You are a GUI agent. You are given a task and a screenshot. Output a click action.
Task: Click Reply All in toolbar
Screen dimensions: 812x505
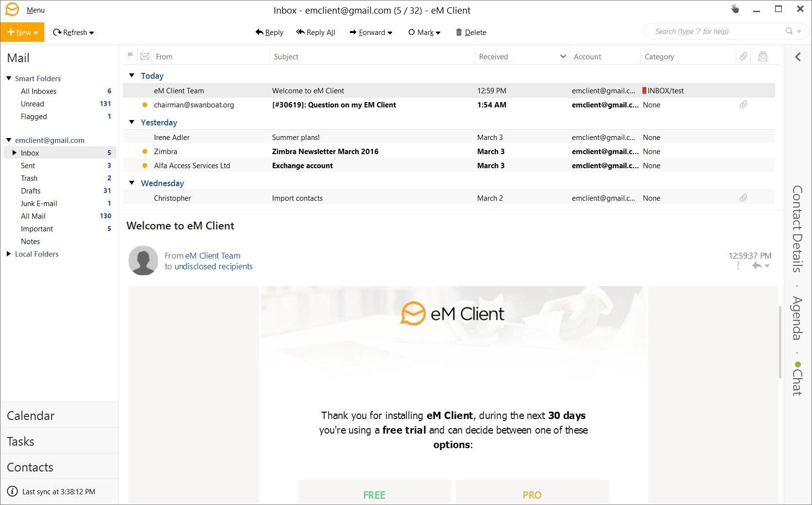[x=316, y=32]
